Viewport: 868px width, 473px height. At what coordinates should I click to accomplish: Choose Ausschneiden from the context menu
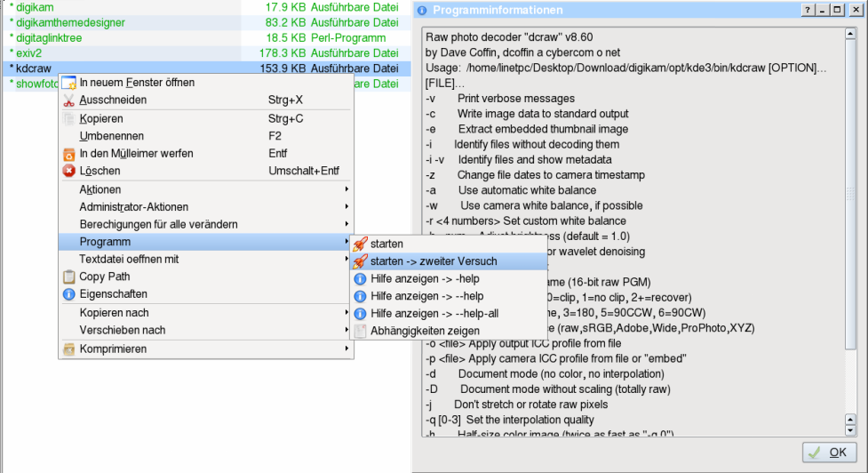(x=206, y=100)
